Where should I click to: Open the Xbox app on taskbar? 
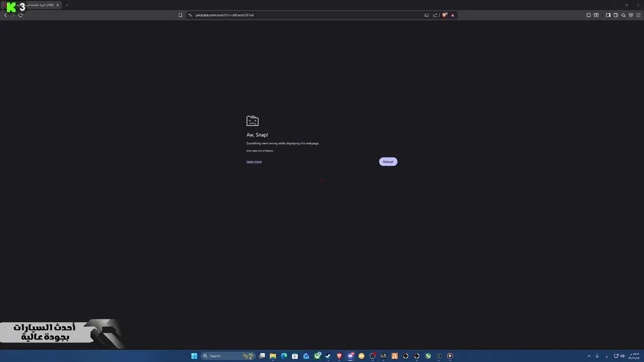pos(317,356)
